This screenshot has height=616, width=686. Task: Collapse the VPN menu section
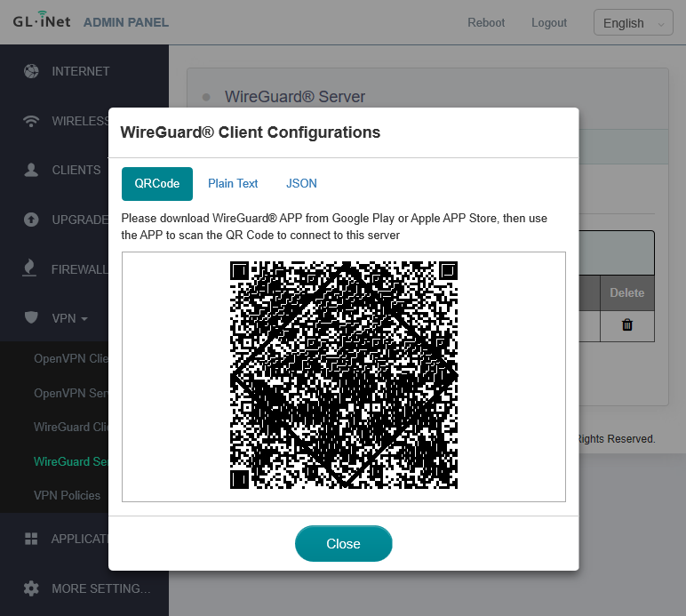69,317
